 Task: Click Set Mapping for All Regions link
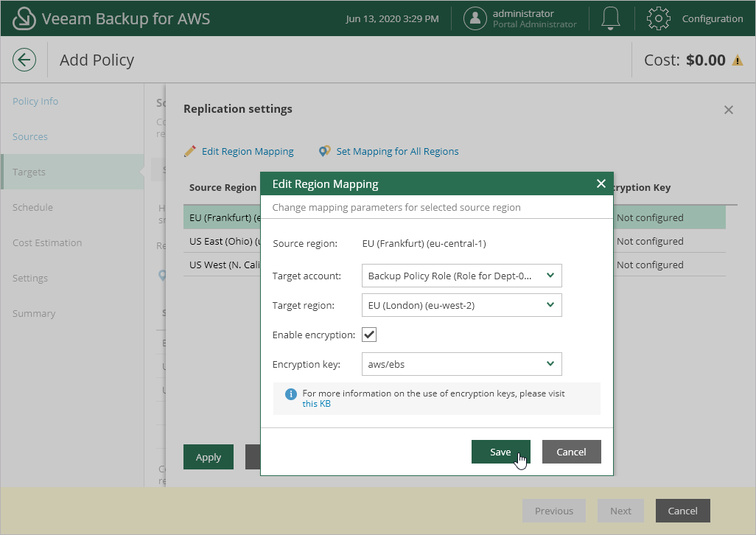[x=397, y=151]
